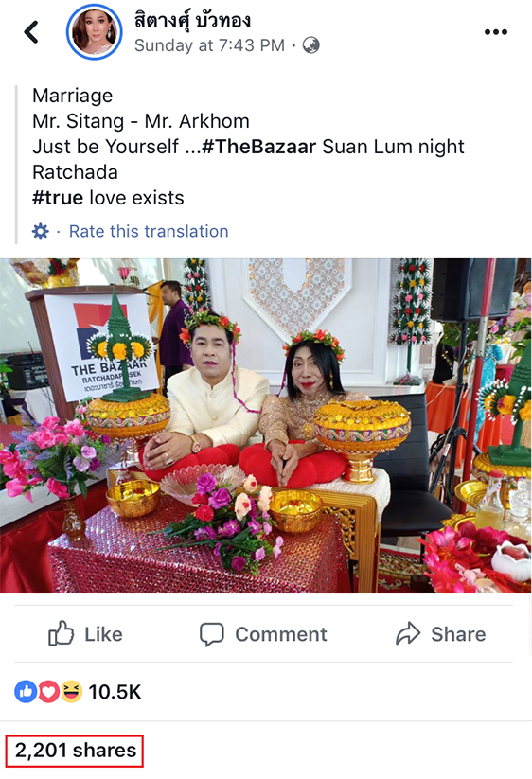Open the translation settings gear icon
Screen dimensions: 532x779
[x=41, y=231]
